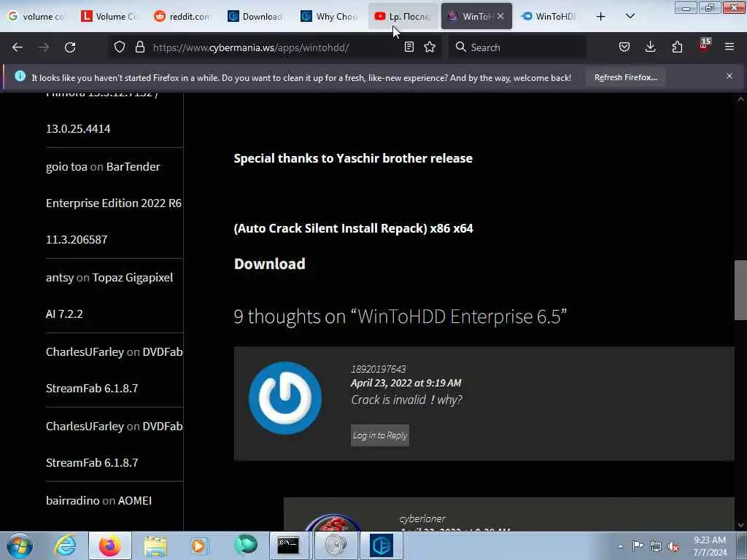Switch to the YouTube 'Lp. После' tab
This screenshot has width=747, height=560.
tap(403, 16)
